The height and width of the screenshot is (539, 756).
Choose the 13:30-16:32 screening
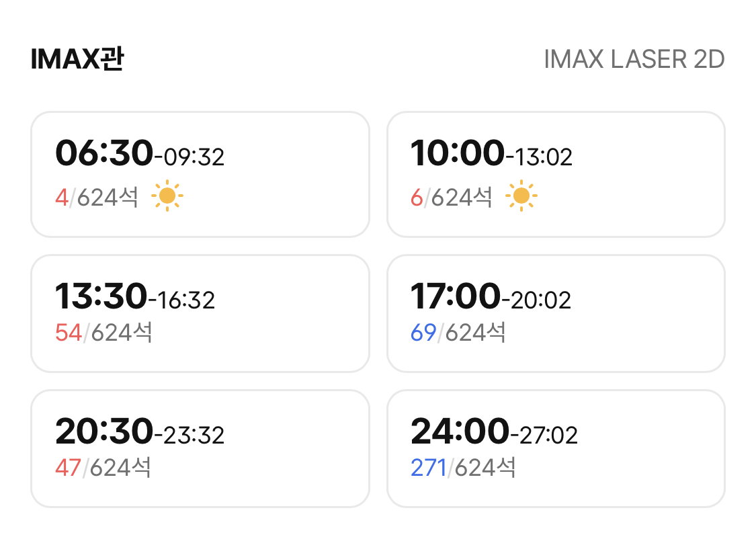coord(200,314)
